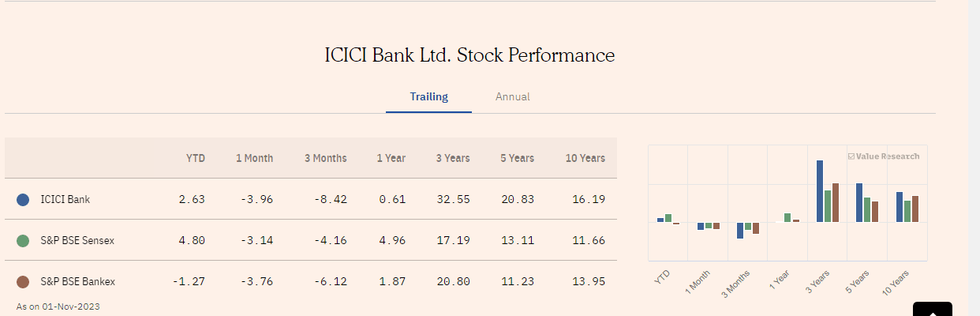This screenshot has height=316, width=980.
Task: Click the 10 Years chart axis label
Action: (895, 282)
